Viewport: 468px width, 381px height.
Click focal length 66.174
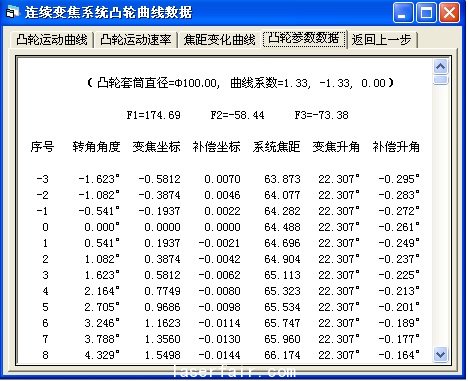click(282, 355)
